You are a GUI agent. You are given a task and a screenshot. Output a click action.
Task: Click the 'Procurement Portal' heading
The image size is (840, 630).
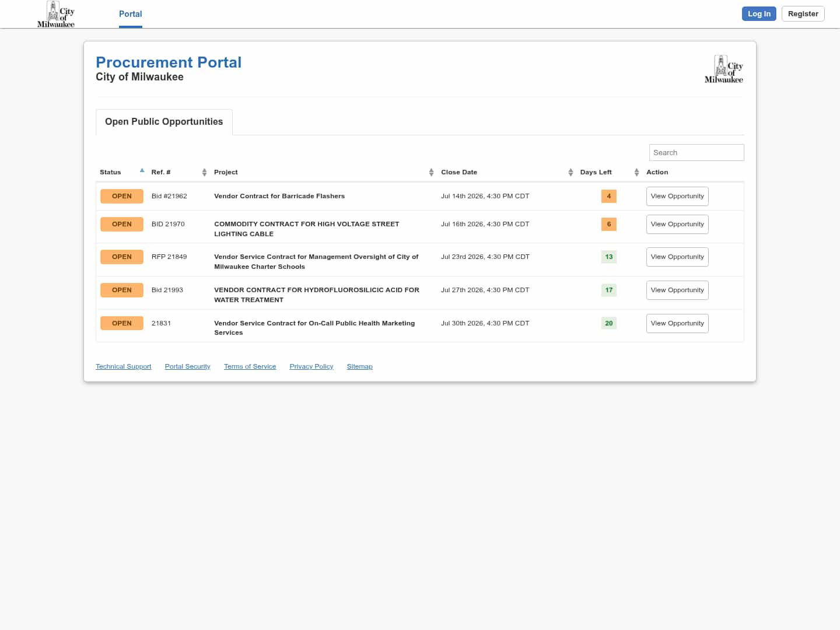click(169, 62)
